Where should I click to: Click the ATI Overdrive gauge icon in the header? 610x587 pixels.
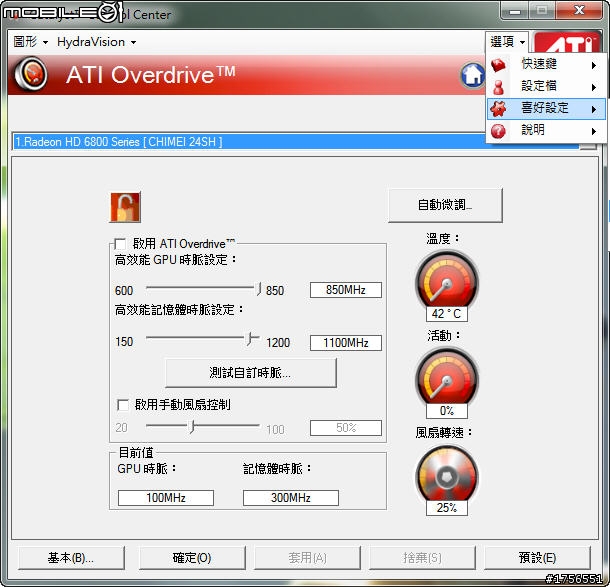(x=31, y=74)
